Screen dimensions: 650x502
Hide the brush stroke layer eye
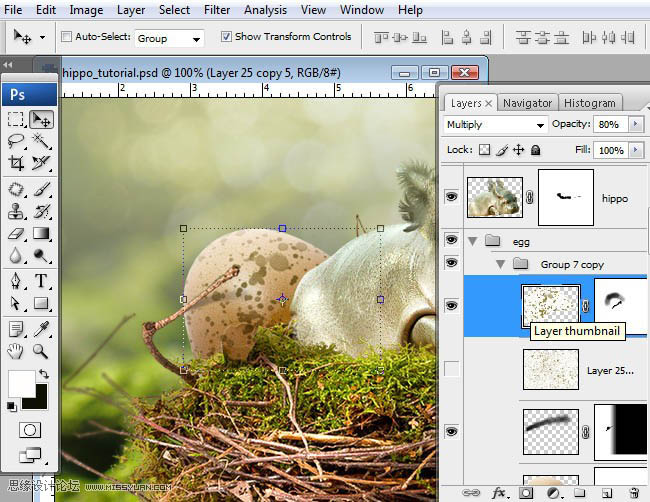click(x=451, y=432)
